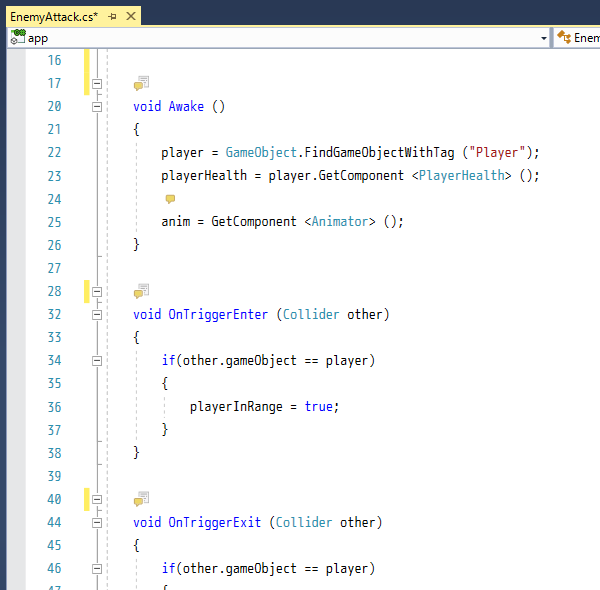Click Collider type on line 32

311,315
